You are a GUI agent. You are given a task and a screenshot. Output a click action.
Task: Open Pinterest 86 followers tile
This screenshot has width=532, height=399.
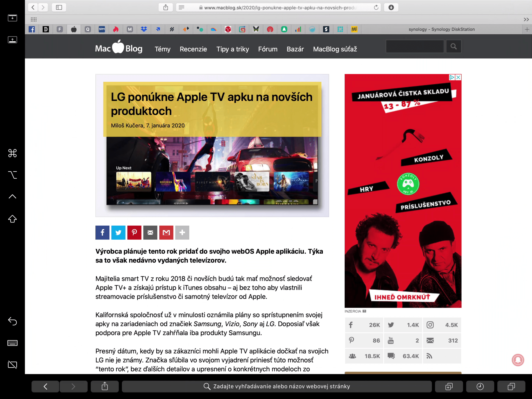pyautogui.click(x=364, y=341)
